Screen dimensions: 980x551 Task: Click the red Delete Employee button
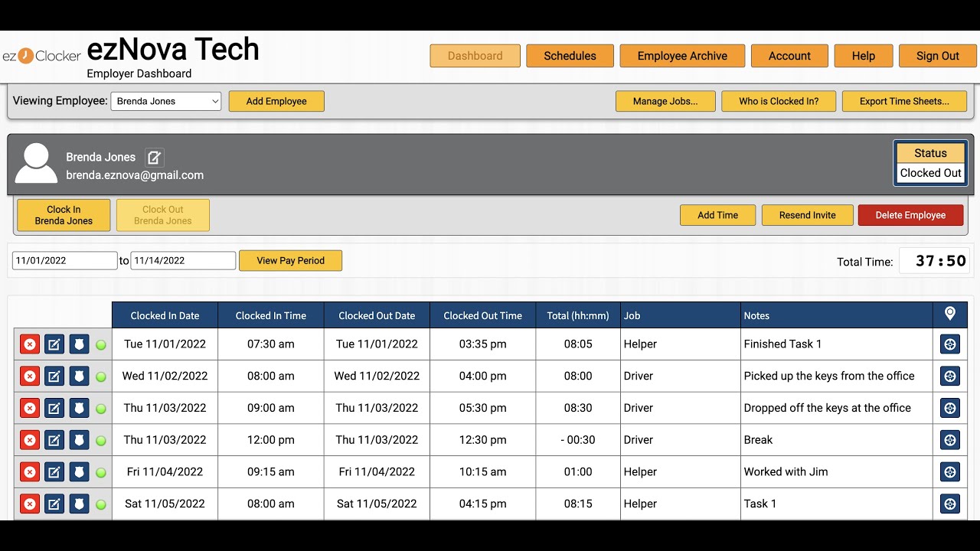pos(910,215)
